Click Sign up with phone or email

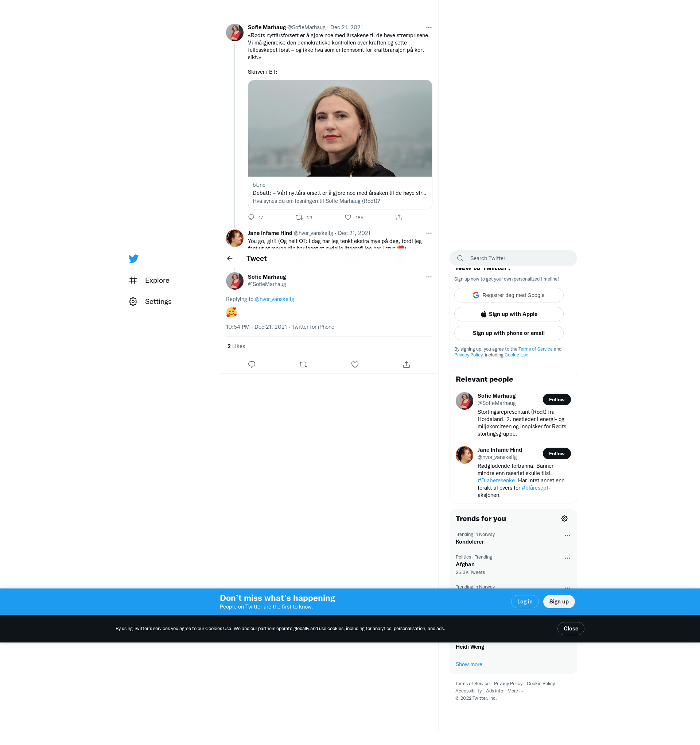pyautogui.click(x=509, y=333)
